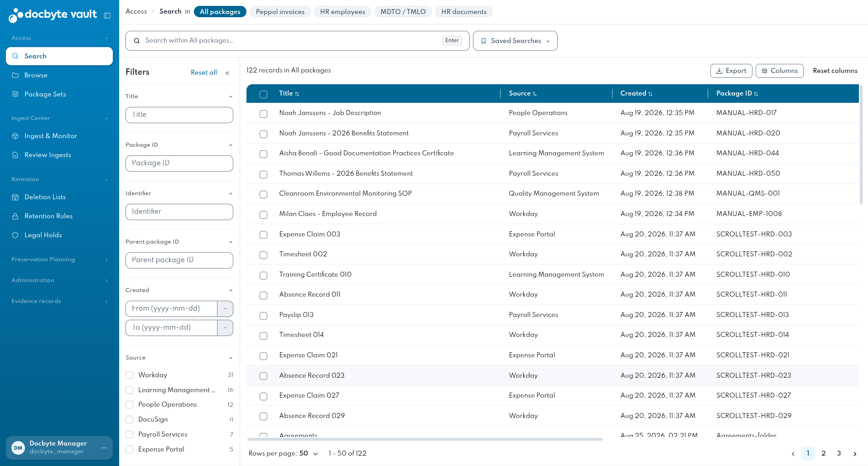Open the Saved Searches dropdown

(x=515, y=41)
